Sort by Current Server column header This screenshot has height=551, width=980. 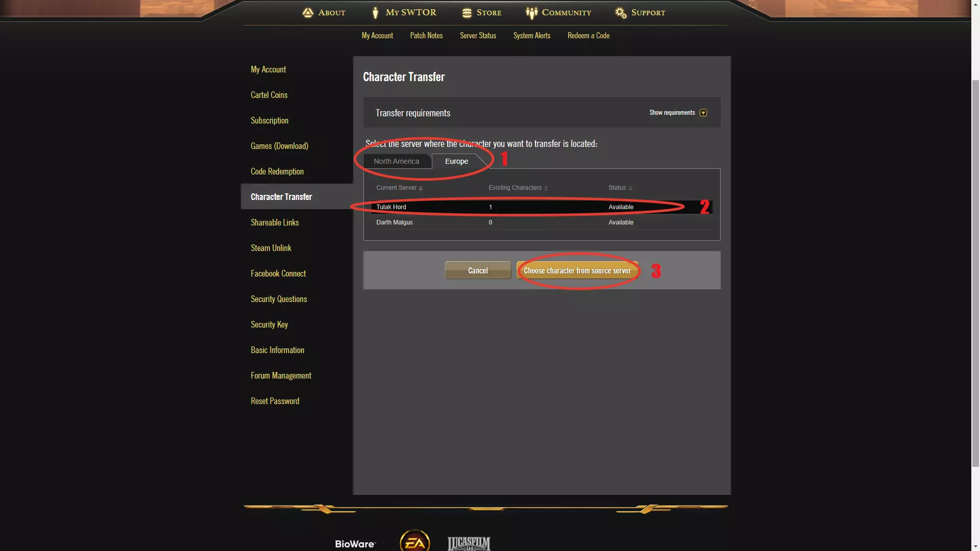[x=399, y=188]
